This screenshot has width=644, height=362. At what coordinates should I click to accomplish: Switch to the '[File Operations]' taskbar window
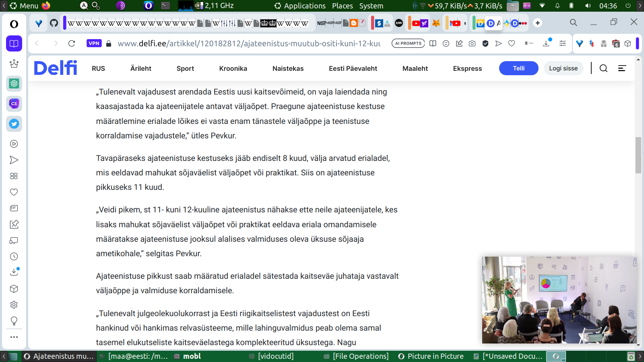pos(356,356)
